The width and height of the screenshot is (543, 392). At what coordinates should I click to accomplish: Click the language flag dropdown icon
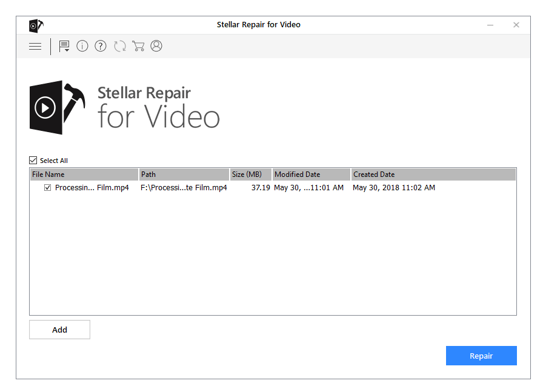(64, 46)
